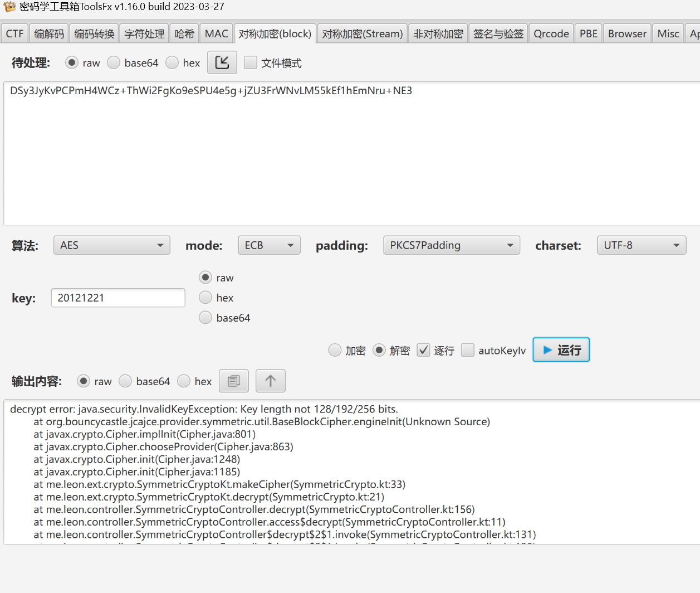The width and height of the screenshot is (700, 593).
Task: Open the charset dropdown showing UTF-8
Action: point(641,245)
